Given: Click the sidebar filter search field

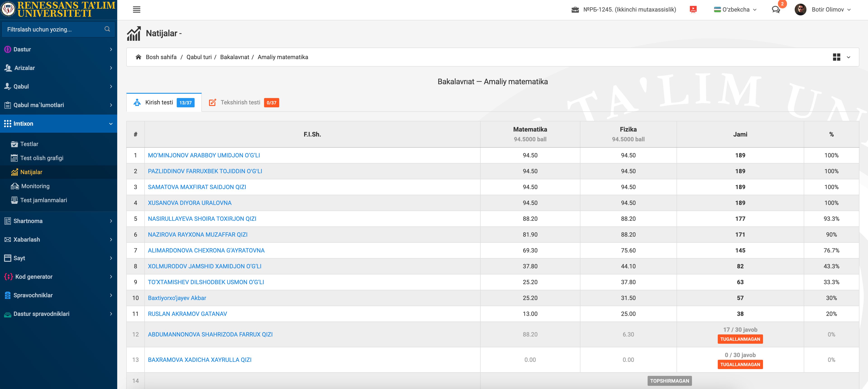Looking at the screenshot, I should click(x=59, y=29).
